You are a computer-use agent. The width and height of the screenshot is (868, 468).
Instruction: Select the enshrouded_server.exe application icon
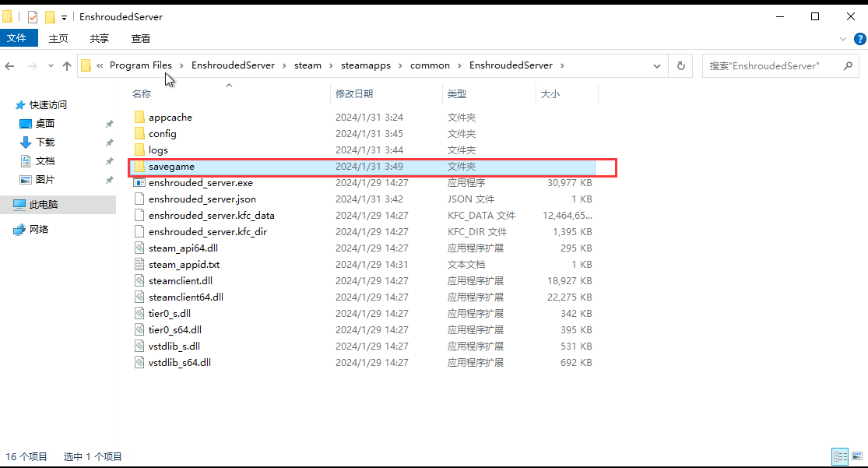[139, 183]
